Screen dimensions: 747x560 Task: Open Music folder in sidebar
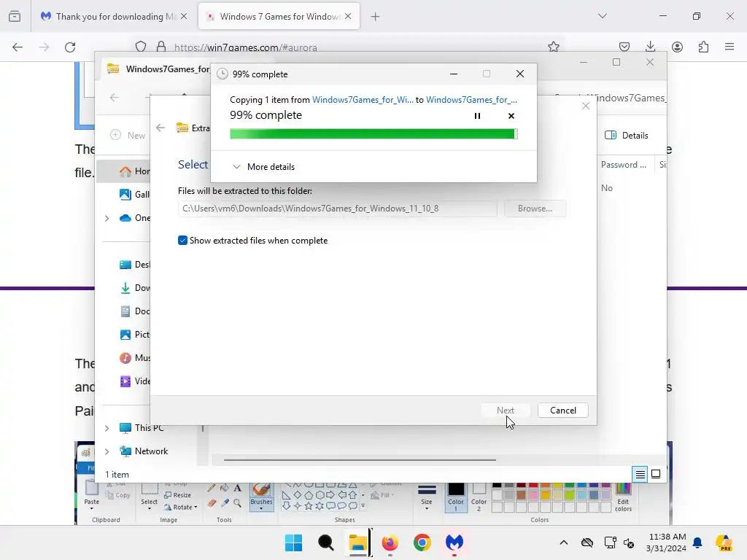(135, 357)
